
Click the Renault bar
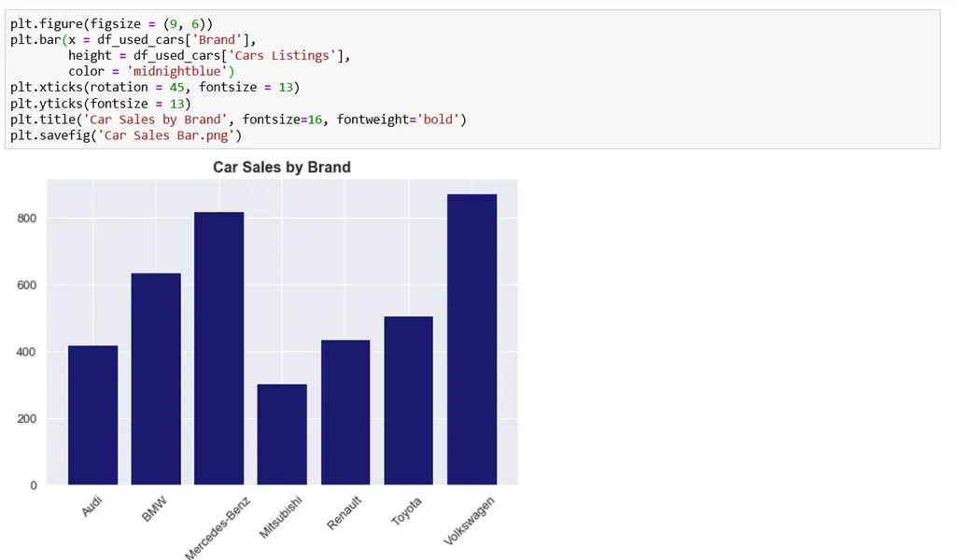click(x=345, y=412)
